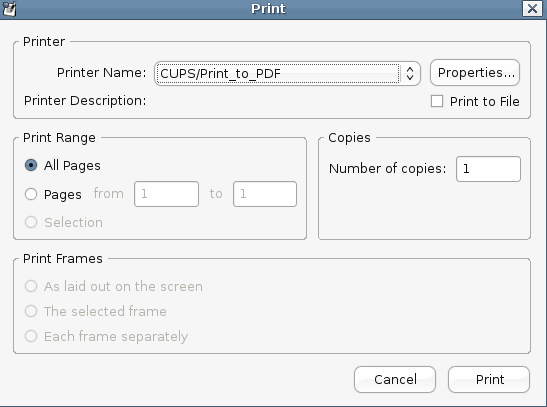Choose The selected frame option

[31, 311]
